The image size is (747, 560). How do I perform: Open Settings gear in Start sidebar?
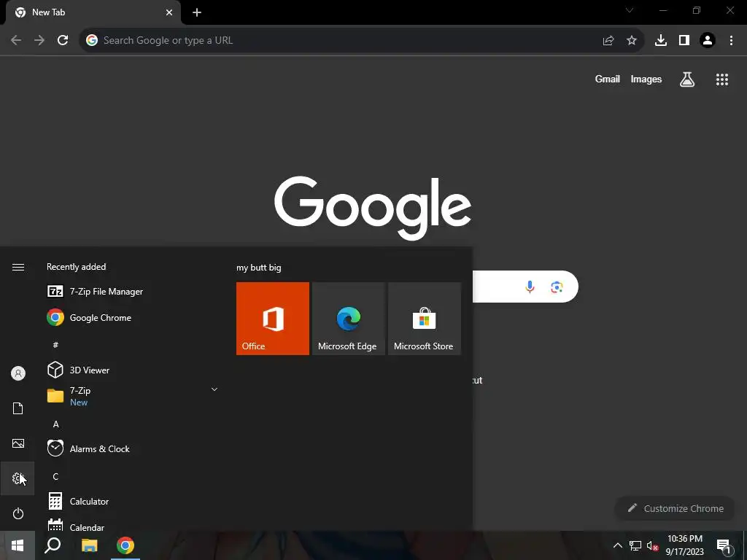[18, 478]
